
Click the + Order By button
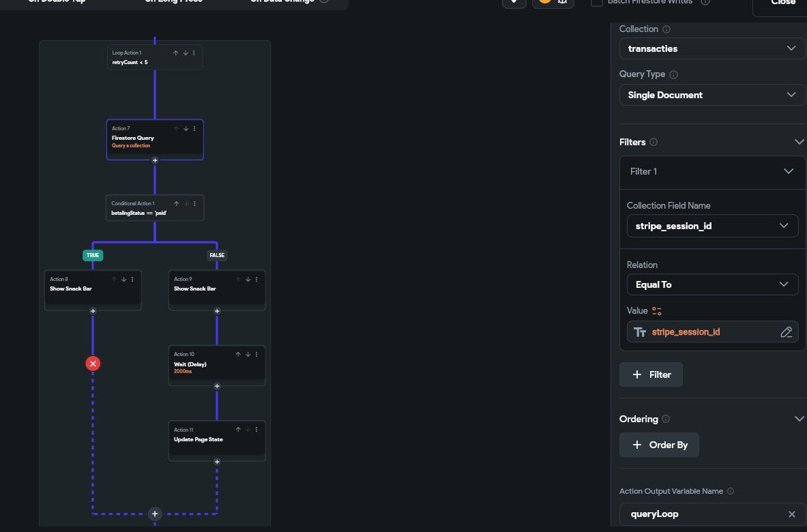[x=659, y=445]
